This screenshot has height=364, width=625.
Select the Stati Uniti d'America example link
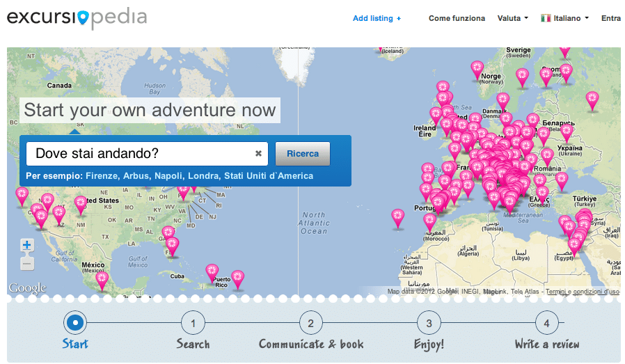click(269, 176)
